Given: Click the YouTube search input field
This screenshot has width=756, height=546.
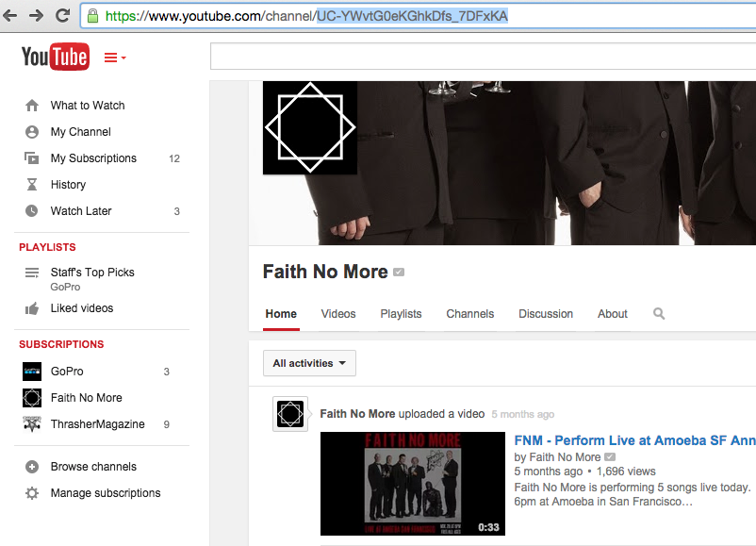Looking at the screenshot, I should click(484, 56).
